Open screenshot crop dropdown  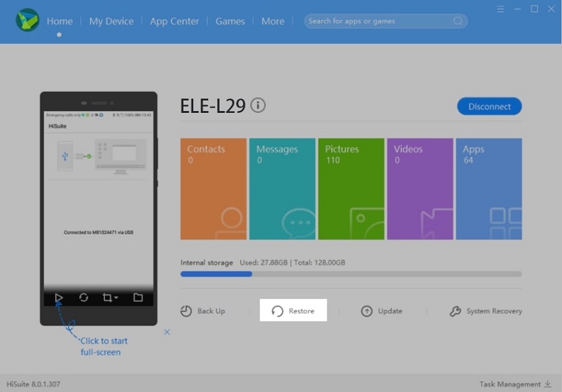point(110,297)
